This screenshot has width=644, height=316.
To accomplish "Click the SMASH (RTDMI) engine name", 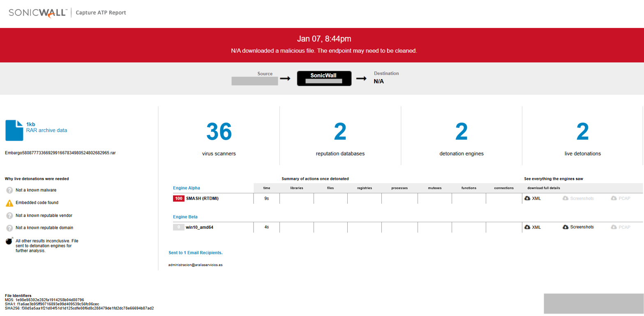I will [202, 198].
